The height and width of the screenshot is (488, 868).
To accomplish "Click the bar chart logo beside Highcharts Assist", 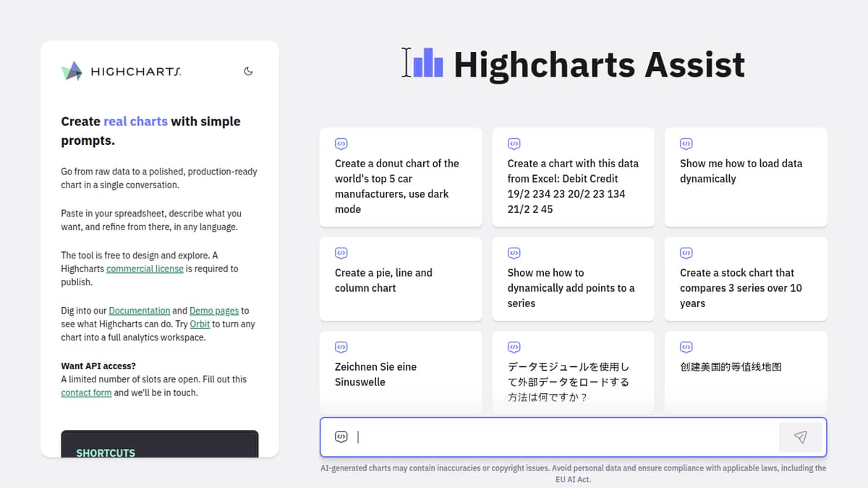I will (429, 62).
